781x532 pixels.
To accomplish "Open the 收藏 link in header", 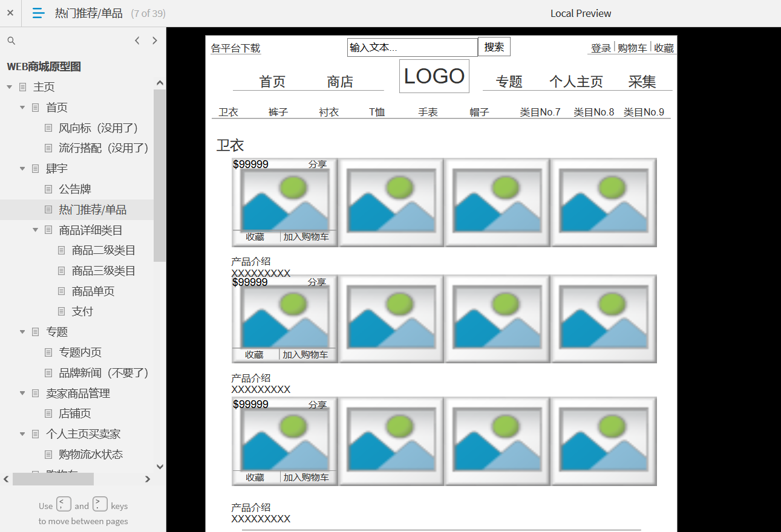I will click(664, 48).
